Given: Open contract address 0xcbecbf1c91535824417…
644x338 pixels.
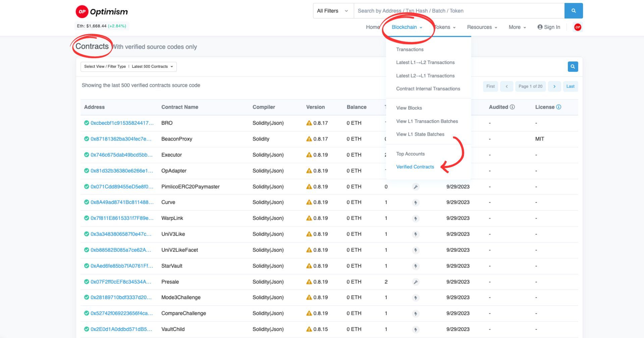Looking at the screenshot, I should tap(122, 123).
